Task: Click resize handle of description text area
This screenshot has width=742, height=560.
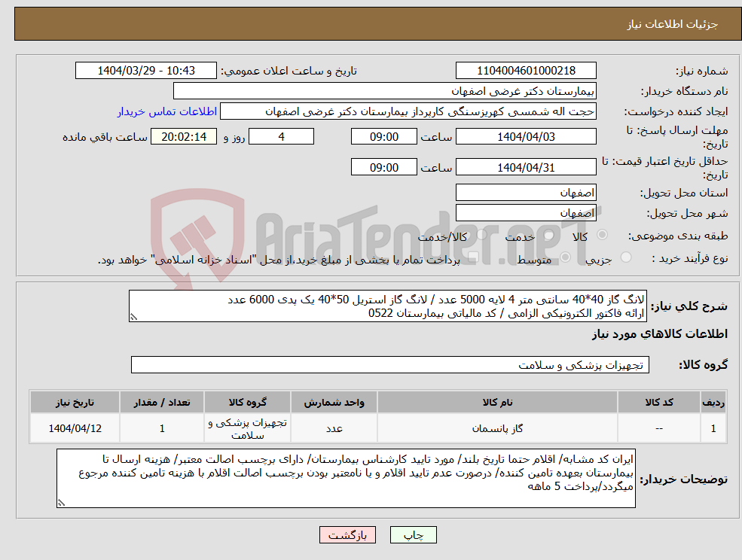Action: (x=133, y=318)
